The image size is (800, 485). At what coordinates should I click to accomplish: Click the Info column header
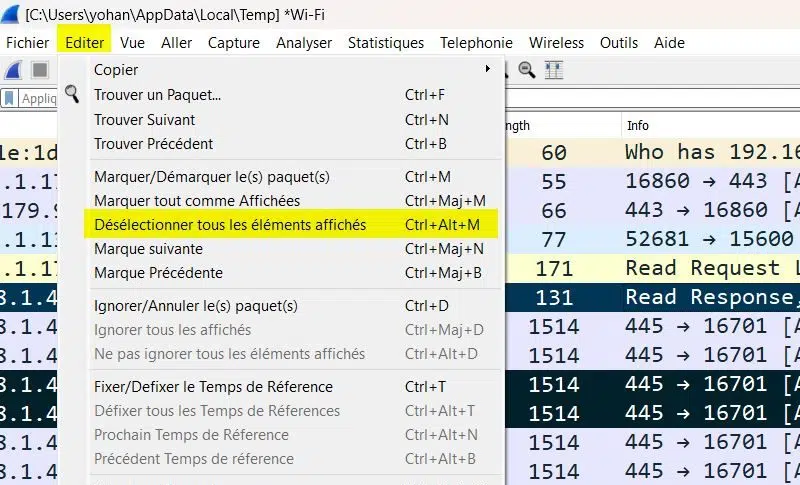tap(710, 125)
